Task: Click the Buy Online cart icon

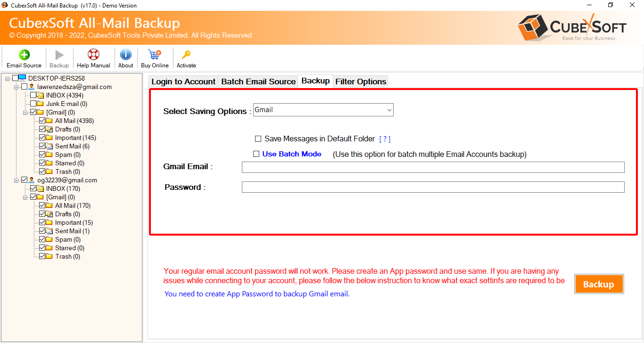Action: 155,55
